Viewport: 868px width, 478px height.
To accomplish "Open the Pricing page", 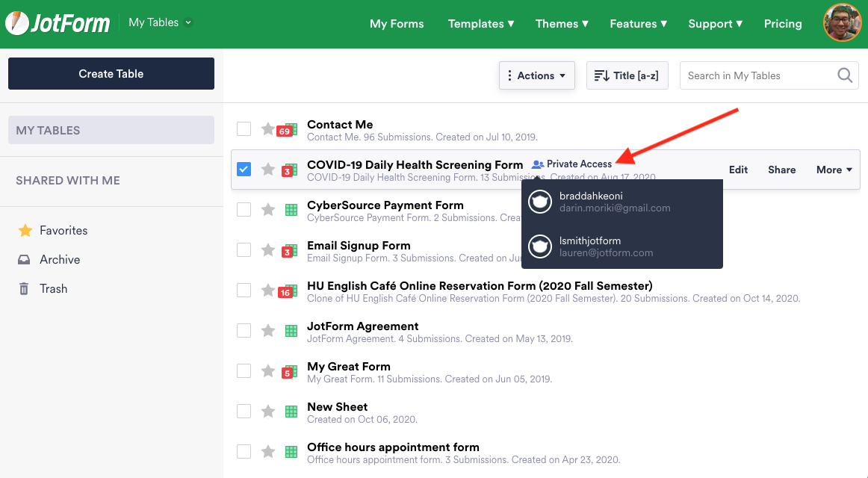I will pyautogui.click(x=783, y=24).
